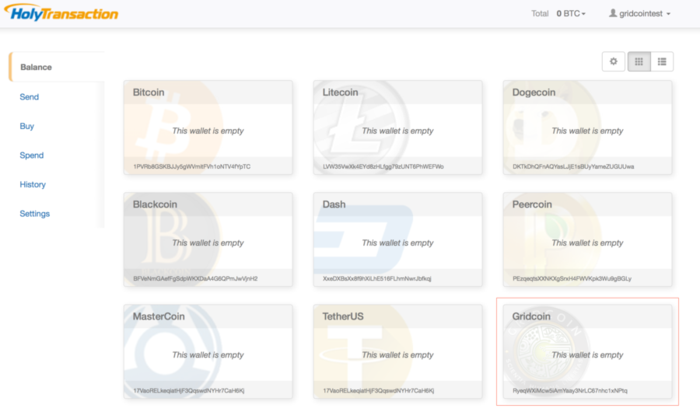Select the Balance sidebar tab
700x412 pixels.
pos(57,67)
